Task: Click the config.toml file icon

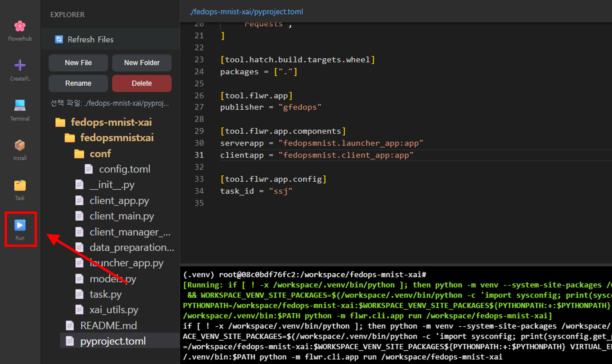Action: [89, 169]
